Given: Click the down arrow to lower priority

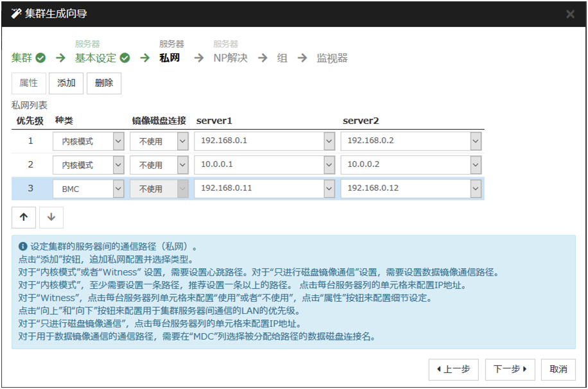Looking at the screenshot, I should [51, 218].
